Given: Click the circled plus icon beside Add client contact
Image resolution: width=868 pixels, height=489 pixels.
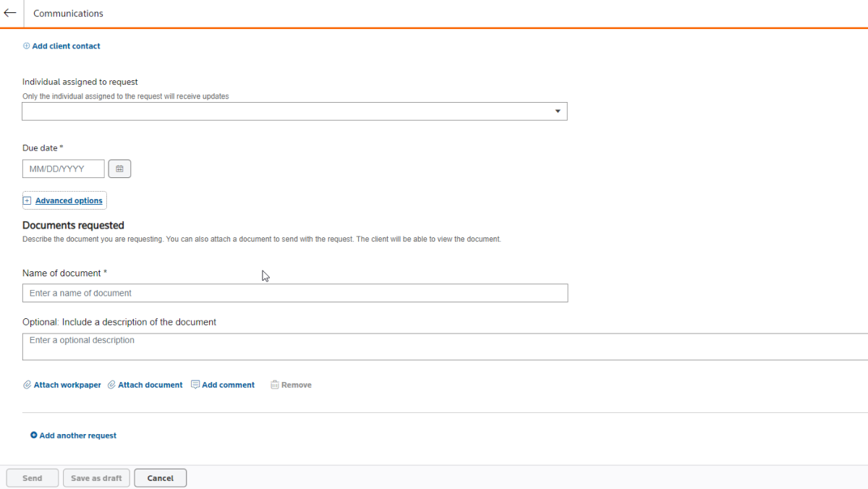Looking at the screenshot, I should tap(26, 46).
